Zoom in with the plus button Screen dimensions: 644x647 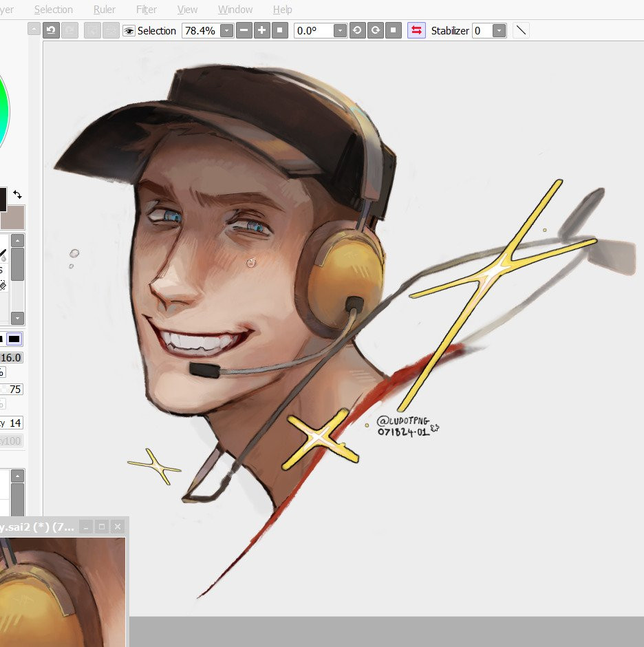[261, 30]
